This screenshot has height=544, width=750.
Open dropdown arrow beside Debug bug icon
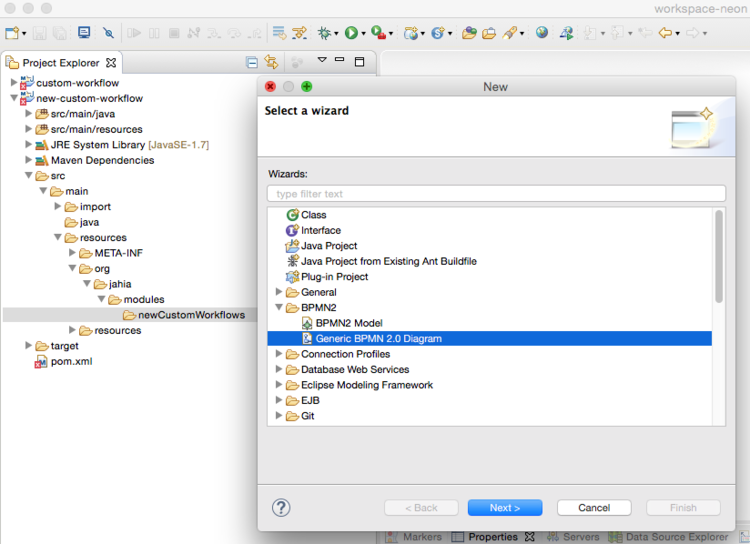point(336,33)
